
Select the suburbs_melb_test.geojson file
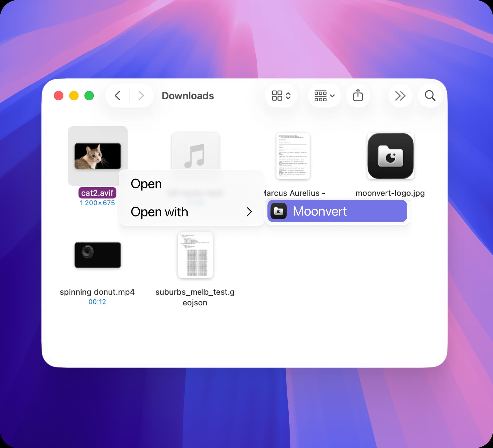[x=195, y=255]
